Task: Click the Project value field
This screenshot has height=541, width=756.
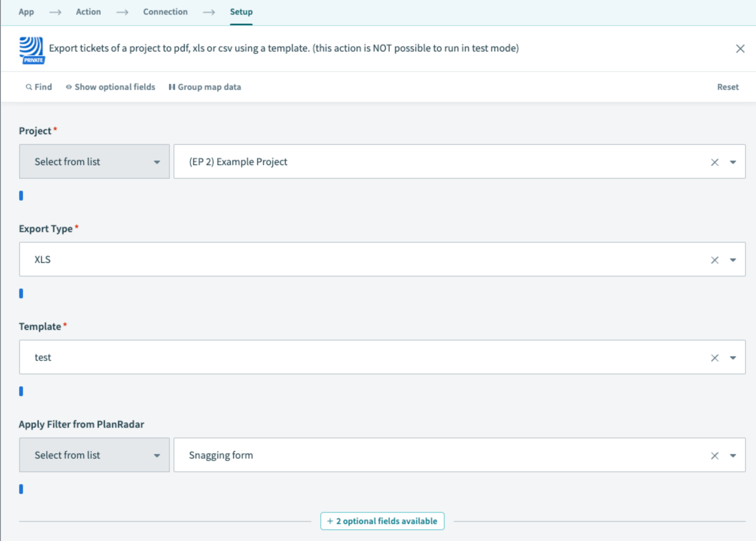Action: click(433, 162)
